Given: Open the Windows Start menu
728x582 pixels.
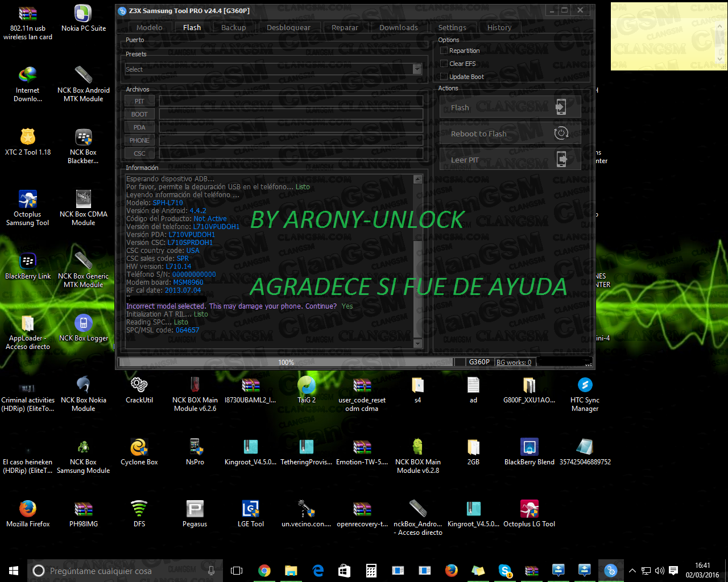Looking at the screenshot, I should [14, 571].
